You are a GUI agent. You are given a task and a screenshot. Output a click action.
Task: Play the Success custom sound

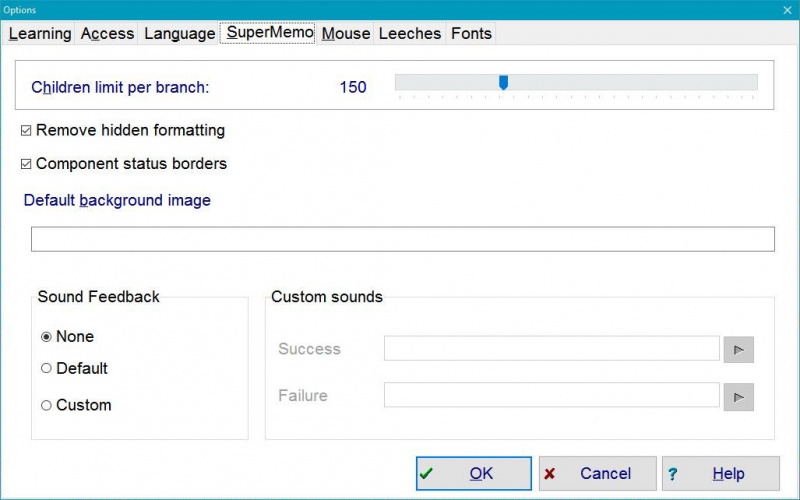[x=738, y=349]
